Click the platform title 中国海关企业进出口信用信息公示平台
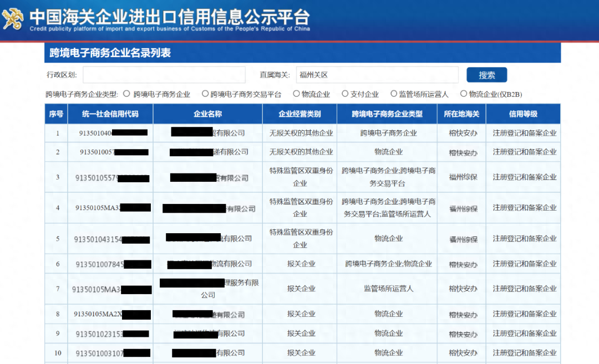Screen dimensions: 599x364 pos(170,17)
